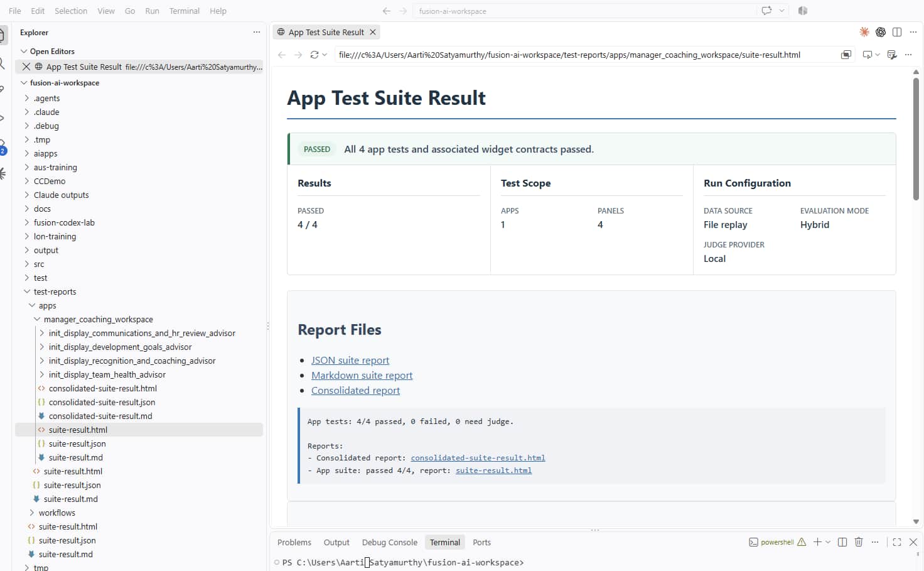Open the JSON suite report link

350,360
